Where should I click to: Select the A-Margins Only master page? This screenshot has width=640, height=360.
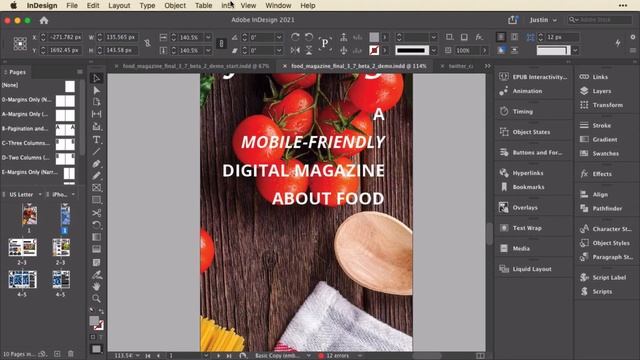(38, 114)
